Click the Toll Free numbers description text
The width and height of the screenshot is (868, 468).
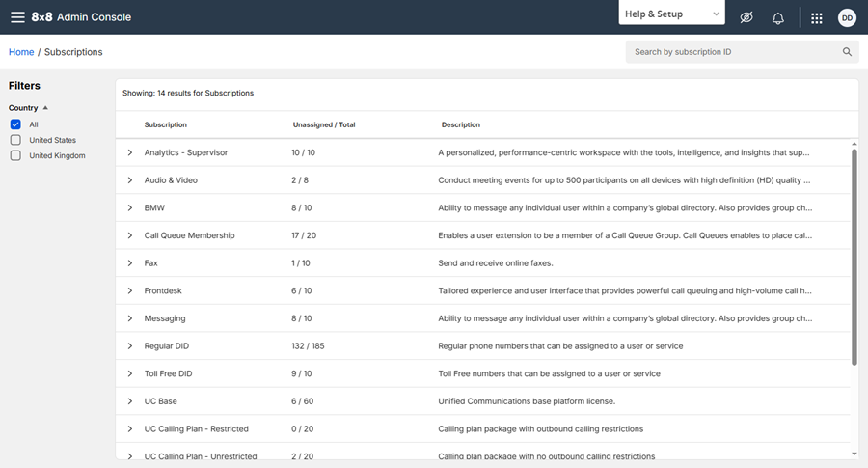click(549, 373)
